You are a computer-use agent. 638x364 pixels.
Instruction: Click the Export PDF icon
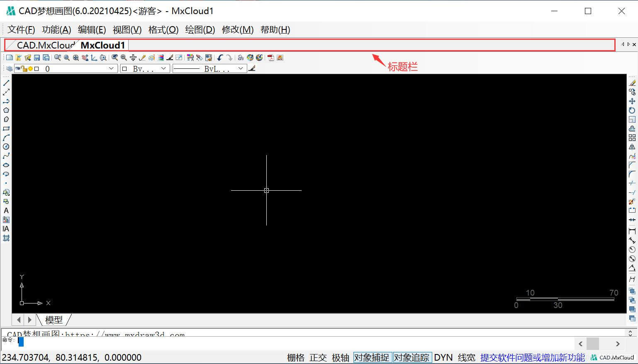(x=270, y=58)
